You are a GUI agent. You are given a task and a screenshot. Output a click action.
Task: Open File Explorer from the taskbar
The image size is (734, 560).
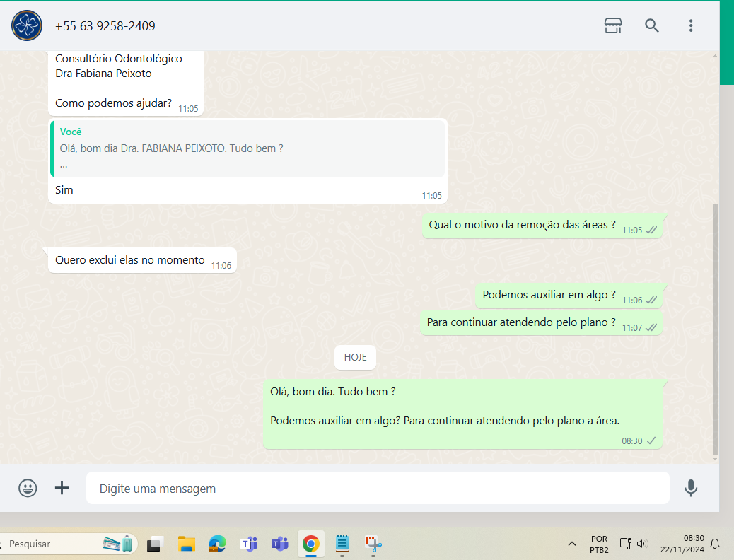coord(186,544)
